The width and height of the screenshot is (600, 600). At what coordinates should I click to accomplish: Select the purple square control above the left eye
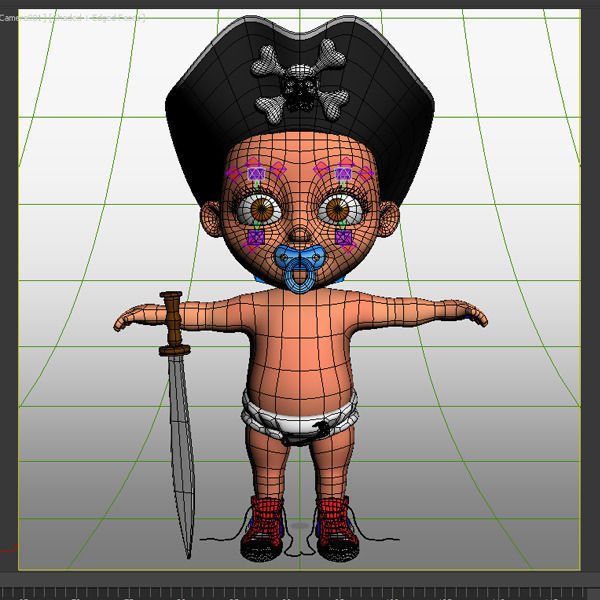point(256,174)
